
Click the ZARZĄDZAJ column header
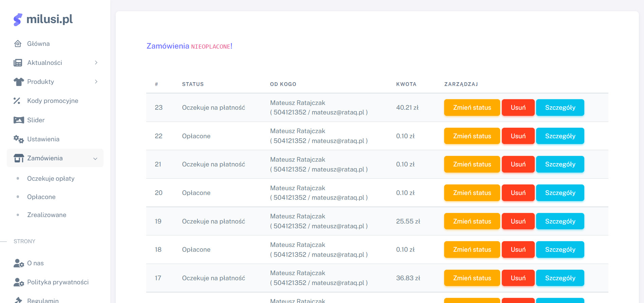(x=461, y=84)
